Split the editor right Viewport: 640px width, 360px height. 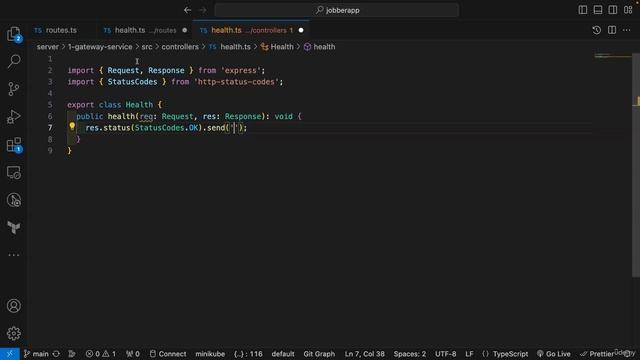[612, 30]
